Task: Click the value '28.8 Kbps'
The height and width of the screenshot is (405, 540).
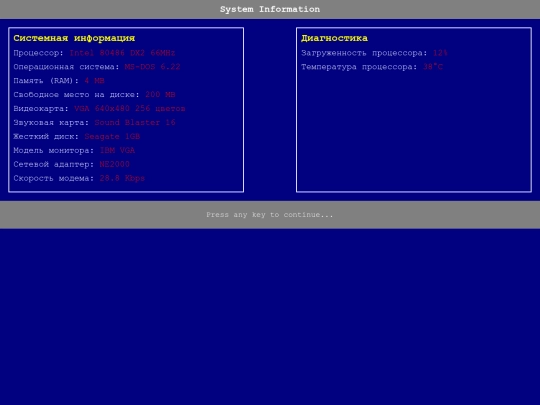Action: coord(122,178)
